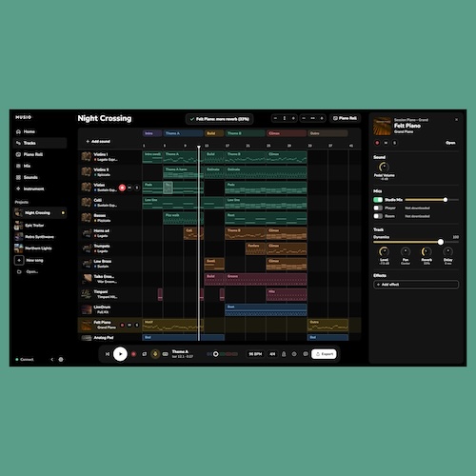476x476 pixels.
Task: Click the minus in the first top stepper
Action: tap(275, 118)
